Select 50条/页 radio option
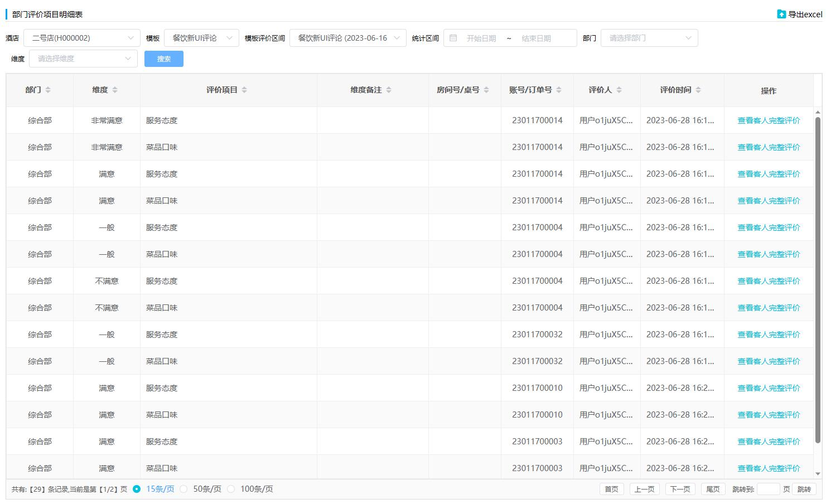Image resolution: width=826 pixels, height=504 pixels. click(183, 489)
